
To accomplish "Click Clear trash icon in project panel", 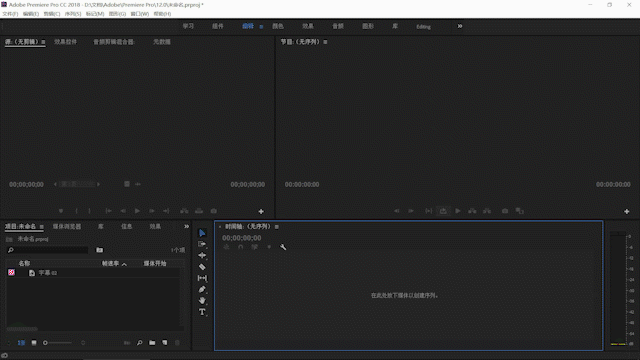I will click(177, 343).
